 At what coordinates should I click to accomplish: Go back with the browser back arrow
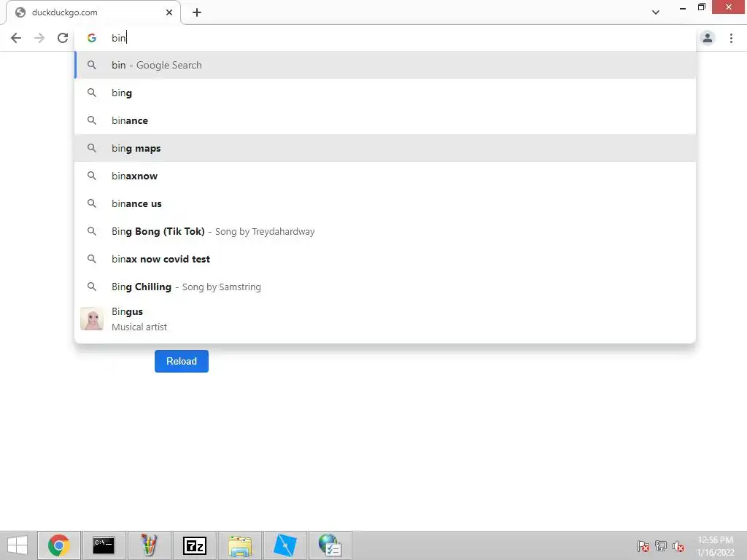point(16,38)
